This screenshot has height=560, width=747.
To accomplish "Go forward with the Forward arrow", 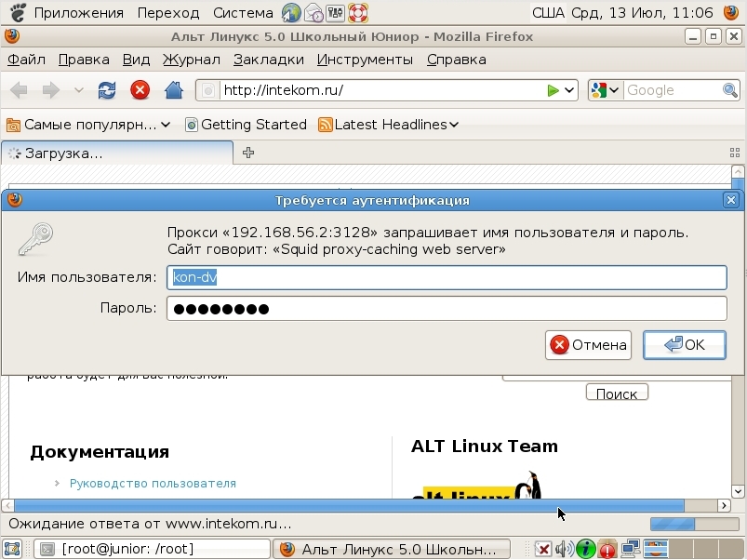I will 51,90.
